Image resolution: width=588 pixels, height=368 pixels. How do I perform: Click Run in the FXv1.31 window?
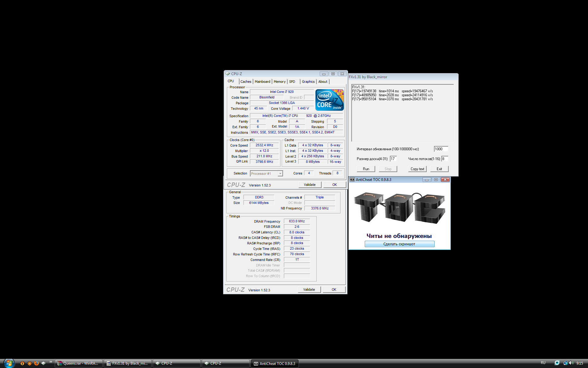[366, 169]
